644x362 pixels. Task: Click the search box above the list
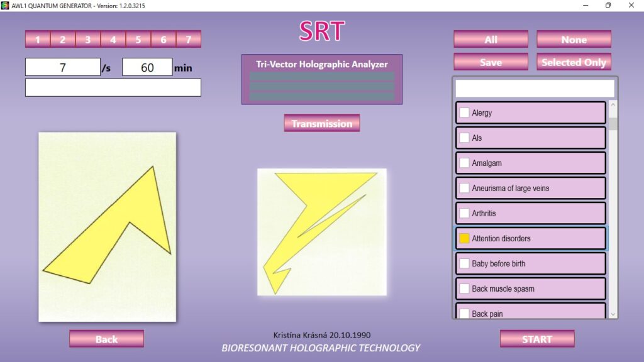[535, 88]
